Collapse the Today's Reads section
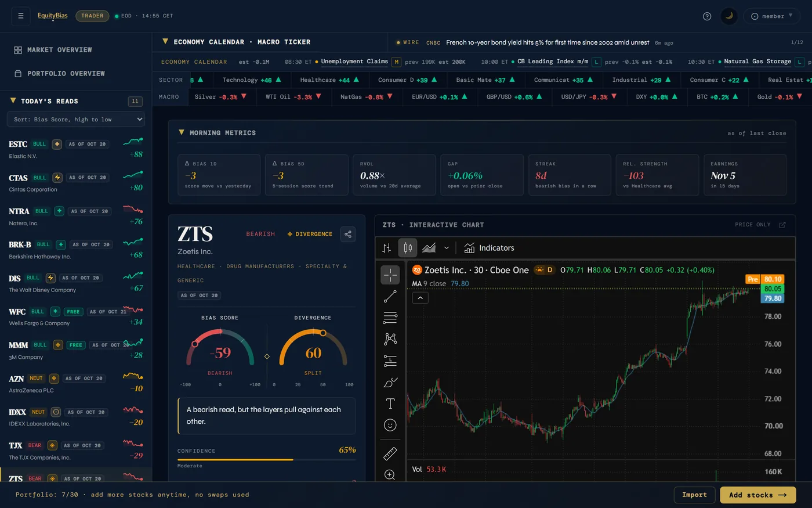Image resolution: width=812 pixels, height=508 pixels. tap(13, 101)
